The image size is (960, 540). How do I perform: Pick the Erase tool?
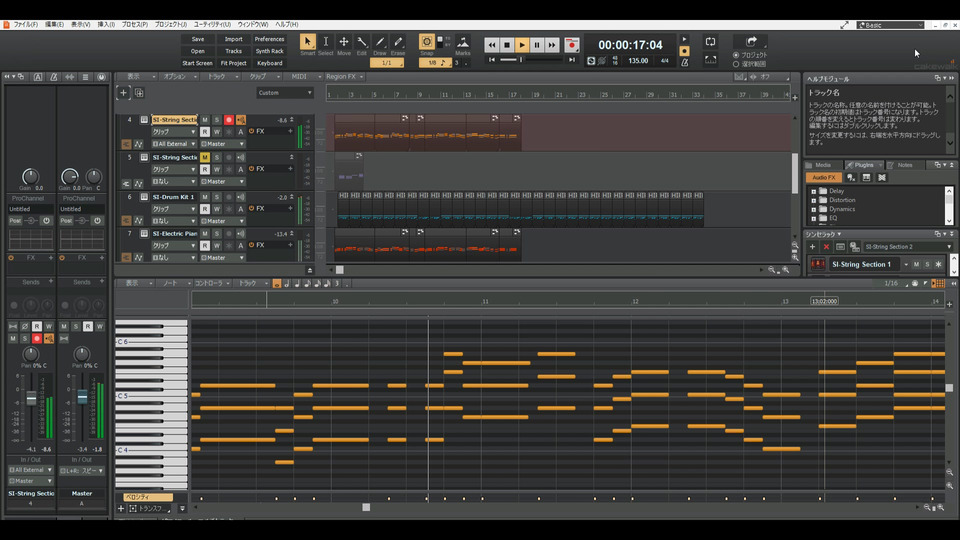pyautogui.click(x=398, y=43)
